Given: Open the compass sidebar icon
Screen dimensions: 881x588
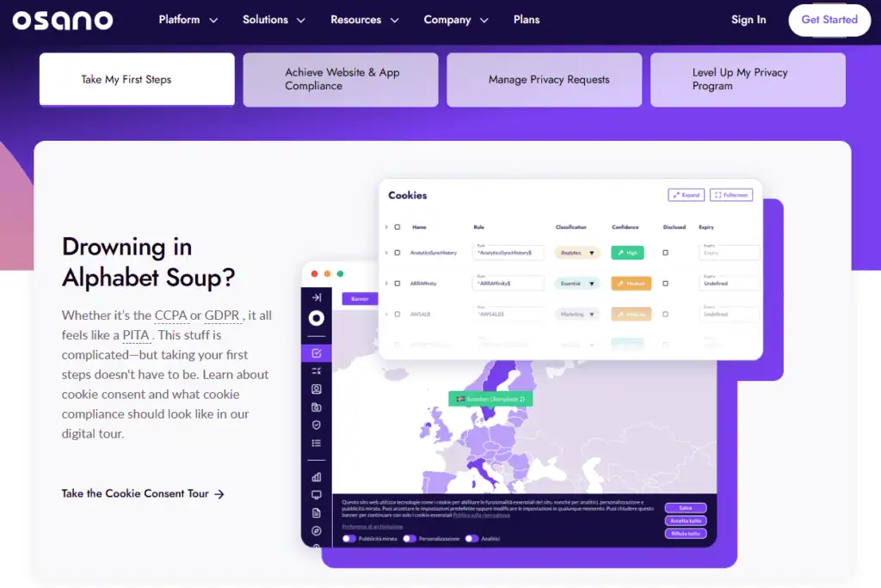Looking at the screenshot, I should 317,530.
